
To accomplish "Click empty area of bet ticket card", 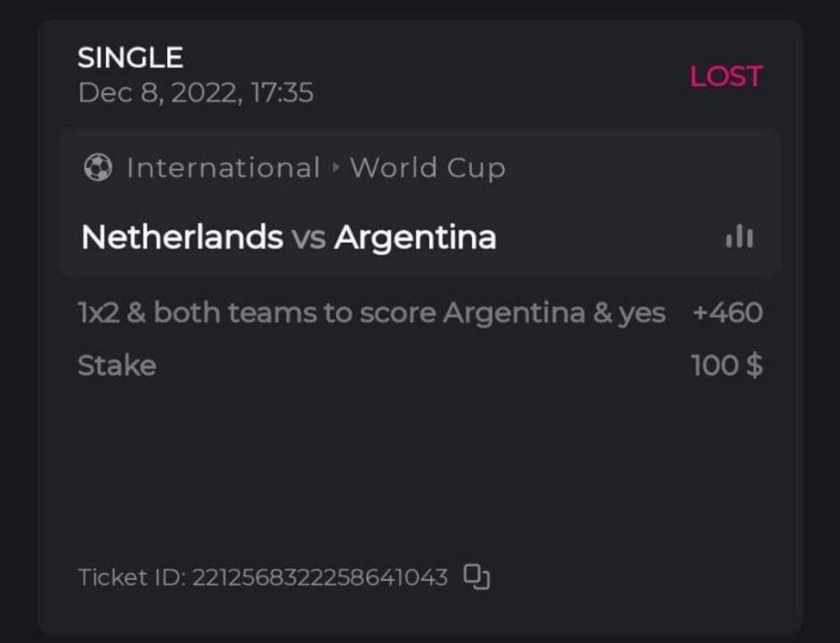I will pyautogui.click(x=420, y=470).
